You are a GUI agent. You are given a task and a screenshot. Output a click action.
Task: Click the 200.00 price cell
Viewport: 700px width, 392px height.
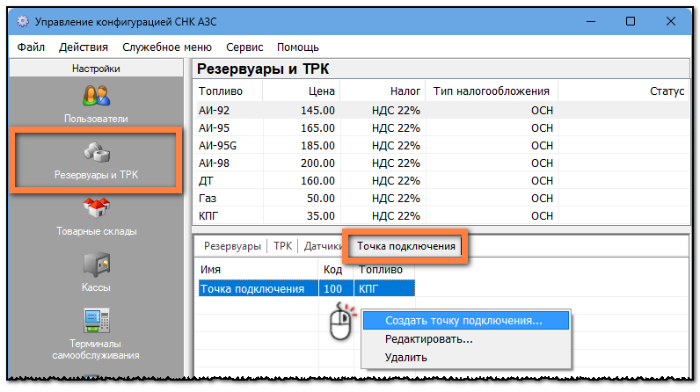(317, 163)
